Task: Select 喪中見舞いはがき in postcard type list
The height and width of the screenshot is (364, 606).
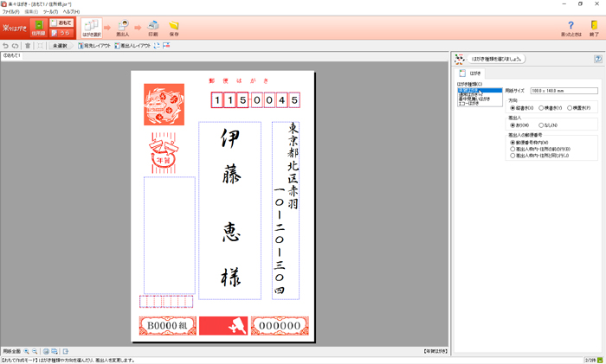Action: pos(474,99)
